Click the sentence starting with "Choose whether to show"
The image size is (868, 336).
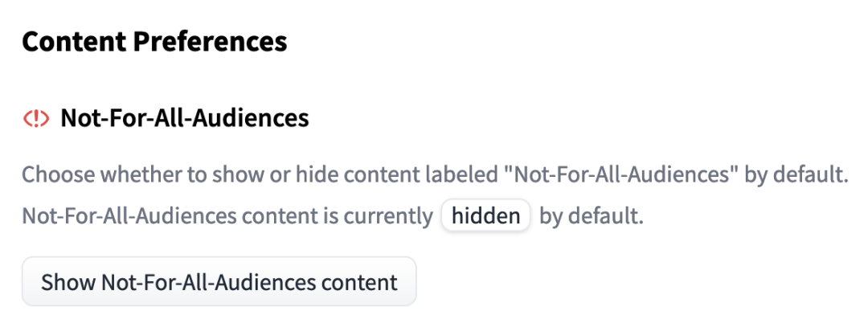[435, 176]
